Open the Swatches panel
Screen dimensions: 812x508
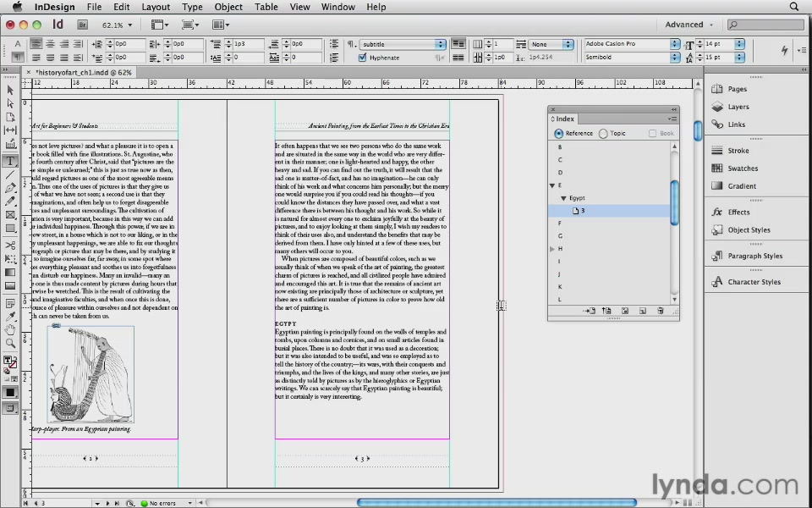[x=743, y=168]
